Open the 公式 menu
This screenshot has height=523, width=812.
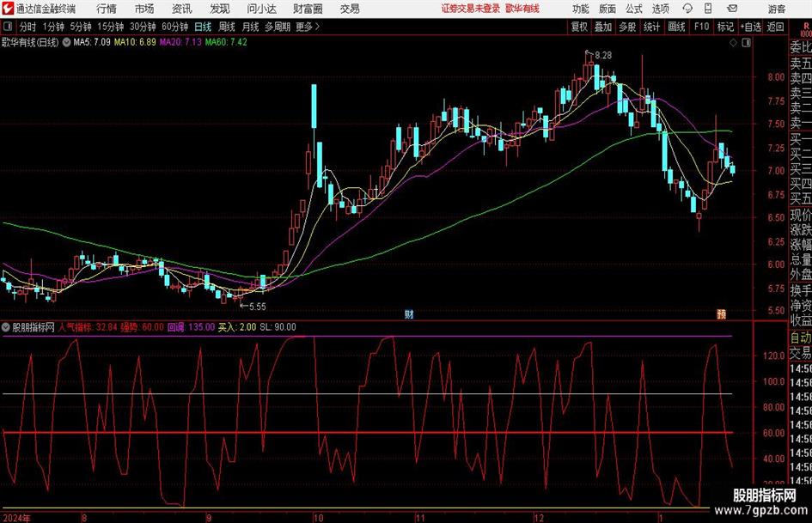pos(634,9)
